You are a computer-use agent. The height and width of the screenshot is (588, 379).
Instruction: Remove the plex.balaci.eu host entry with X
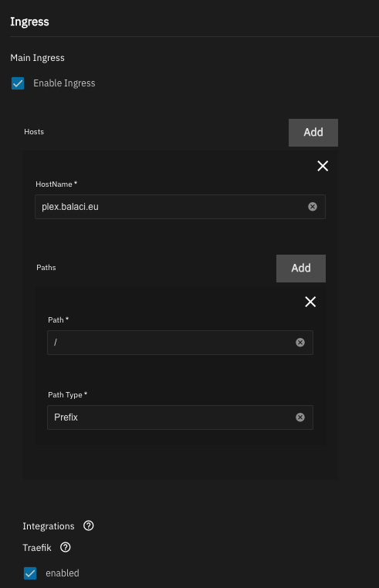click(323, 166)
